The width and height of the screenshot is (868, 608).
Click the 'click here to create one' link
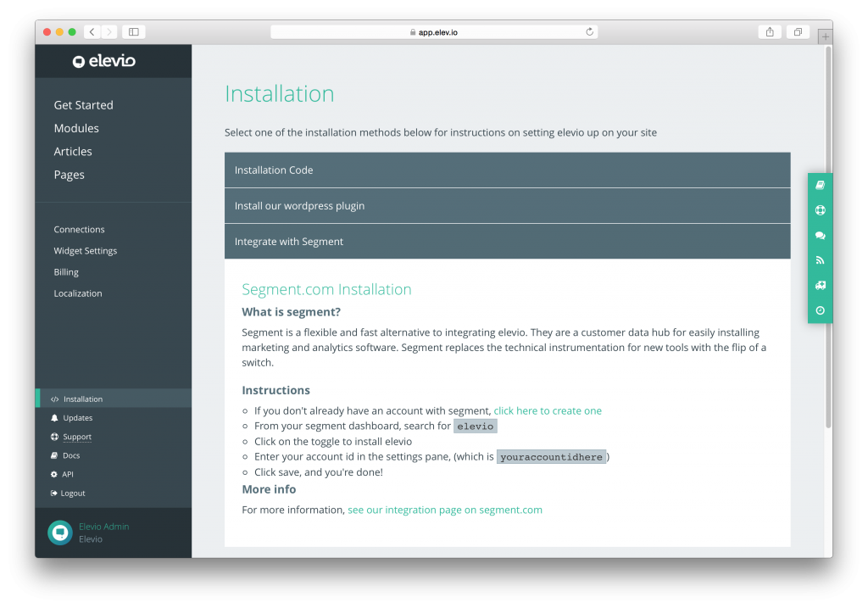tap(548, 410)
